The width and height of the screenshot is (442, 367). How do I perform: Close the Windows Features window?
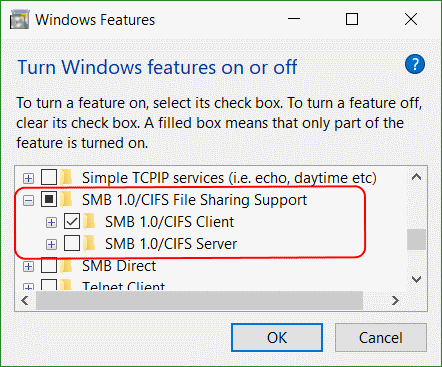click(x=411, y=19)
